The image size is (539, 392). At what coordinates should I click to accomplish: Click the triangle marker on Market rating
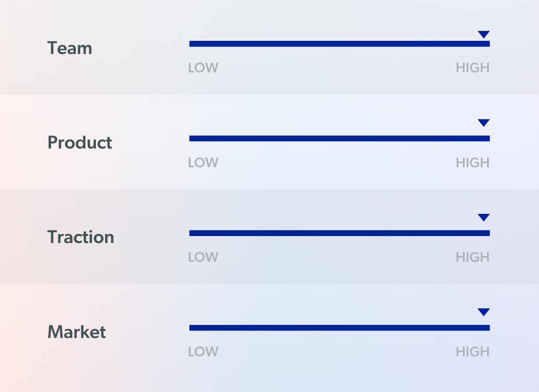click(484, 312)
